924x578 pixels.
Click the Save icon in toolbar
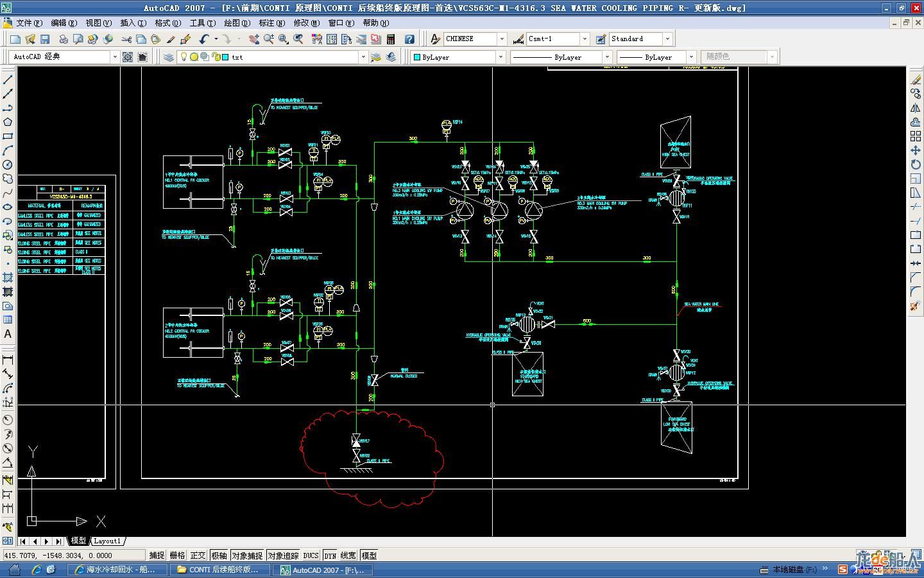pyautogui.click(x=45, y=39)
